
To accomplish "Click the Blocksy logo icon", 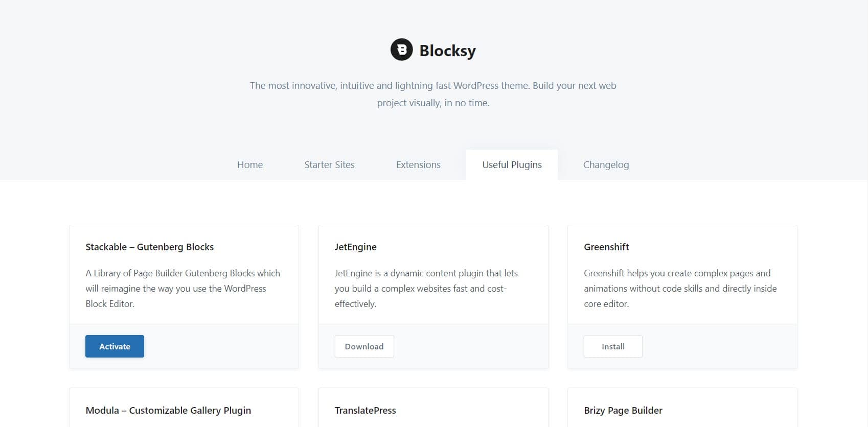I will click(401, 50).
